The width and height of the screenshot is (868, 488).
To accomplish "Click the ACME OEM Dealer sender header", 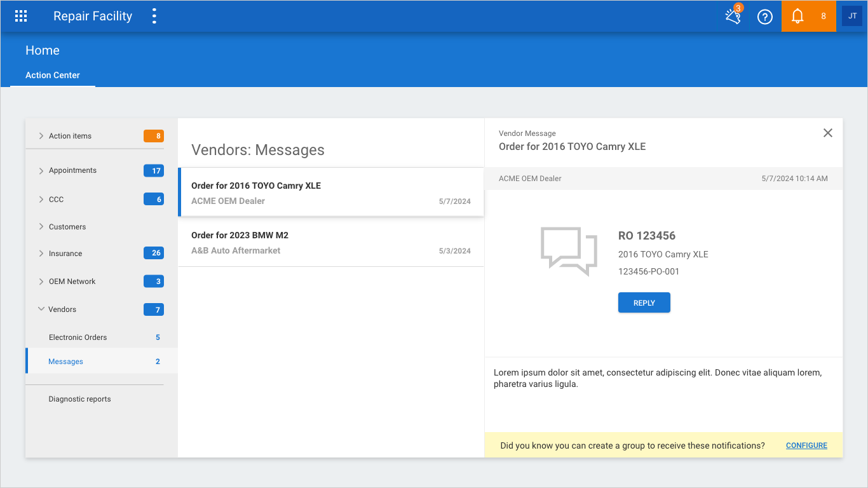I will (x=530, y=179).
